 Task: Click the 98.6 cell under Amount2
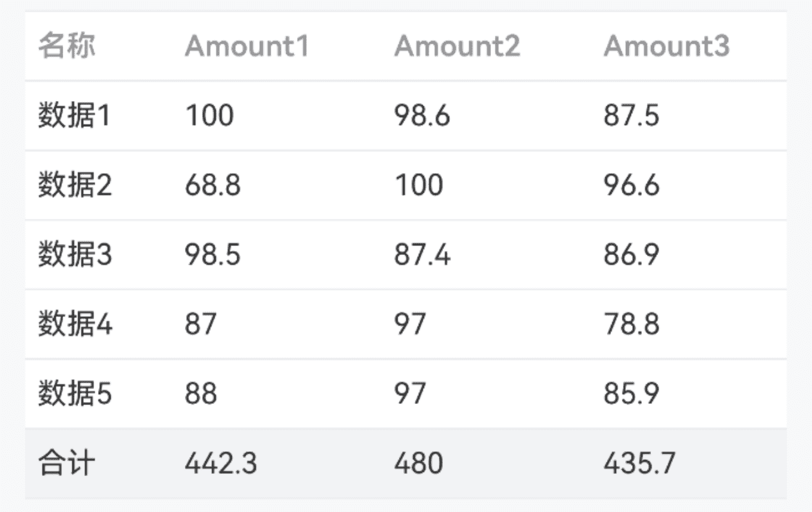coord(422,116)
